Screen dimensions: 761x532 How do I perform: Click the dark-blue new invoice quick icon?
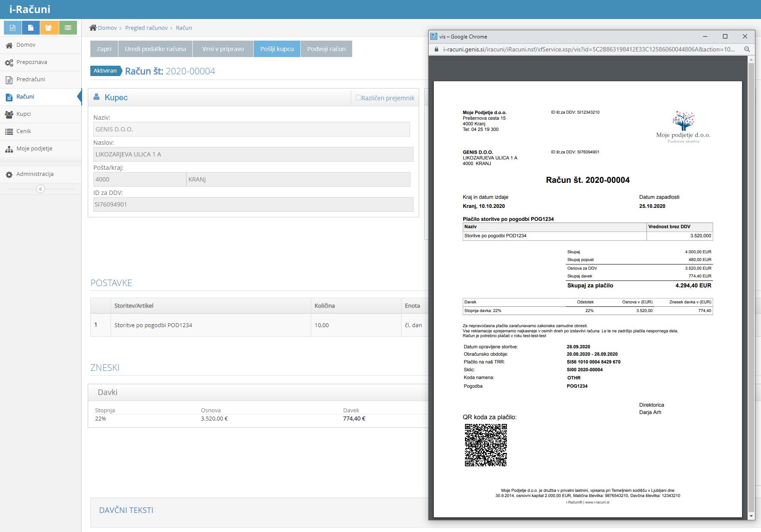pyautogui.click(x=31, y=28)
